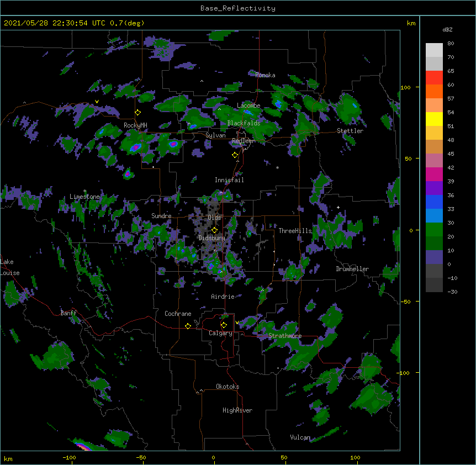Pick the green legend swatch between 30 and 20
The image size is (476, 465).
coord(434,230)
